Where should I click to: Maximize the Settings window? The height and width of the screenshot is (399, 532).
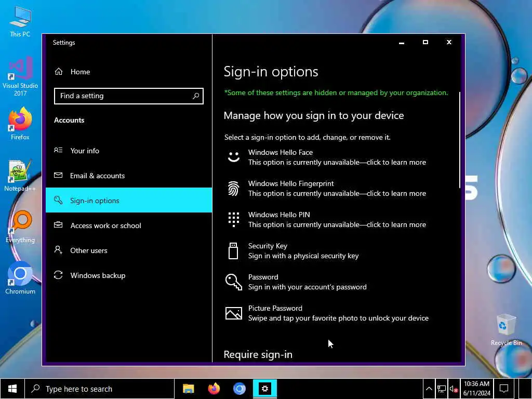[x=425, y=43]
